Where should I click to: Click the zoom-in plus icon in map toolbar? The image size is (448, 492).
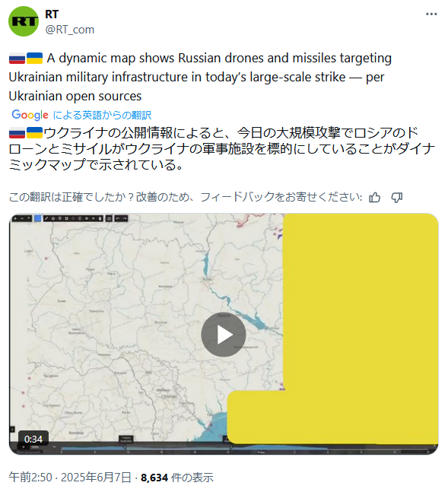(15, 218)
